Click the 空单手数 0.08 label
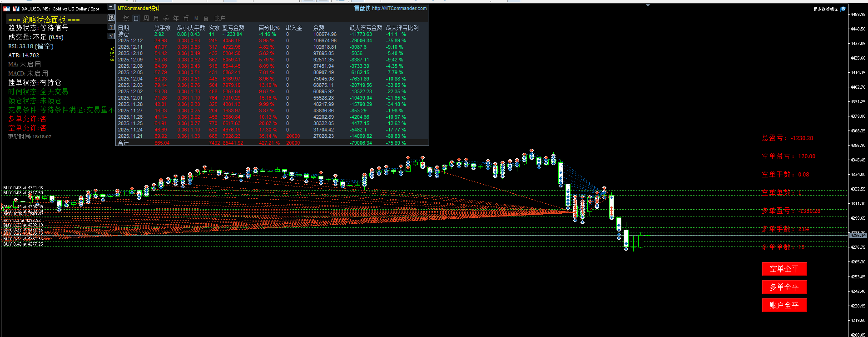This screenshot has height=337, width=868. [785, 174]
